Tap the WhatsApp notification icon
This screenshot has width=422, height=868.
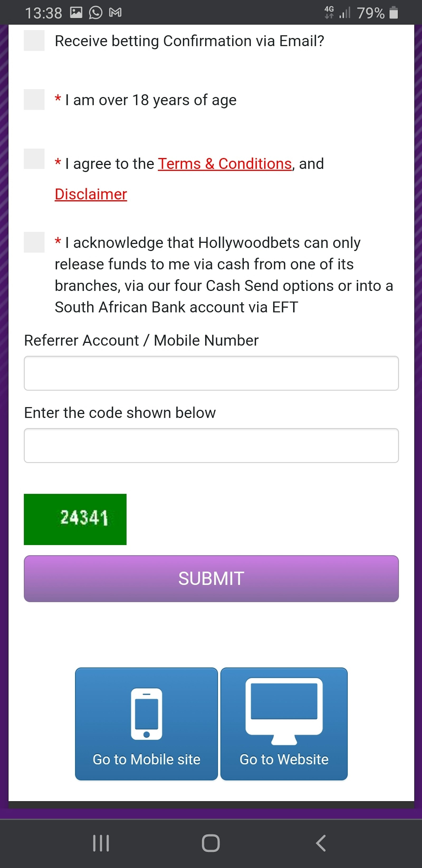(96, 13)
